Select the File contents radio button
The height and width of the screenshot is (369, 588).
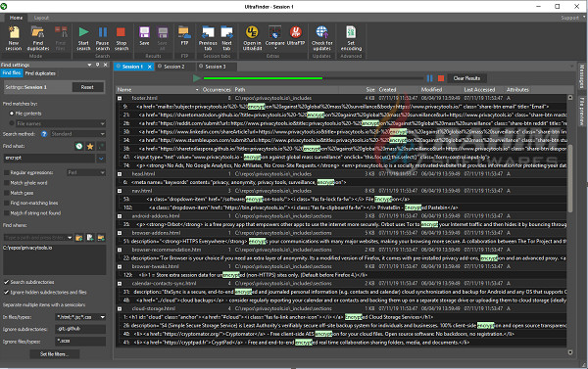tap(12, 114)
